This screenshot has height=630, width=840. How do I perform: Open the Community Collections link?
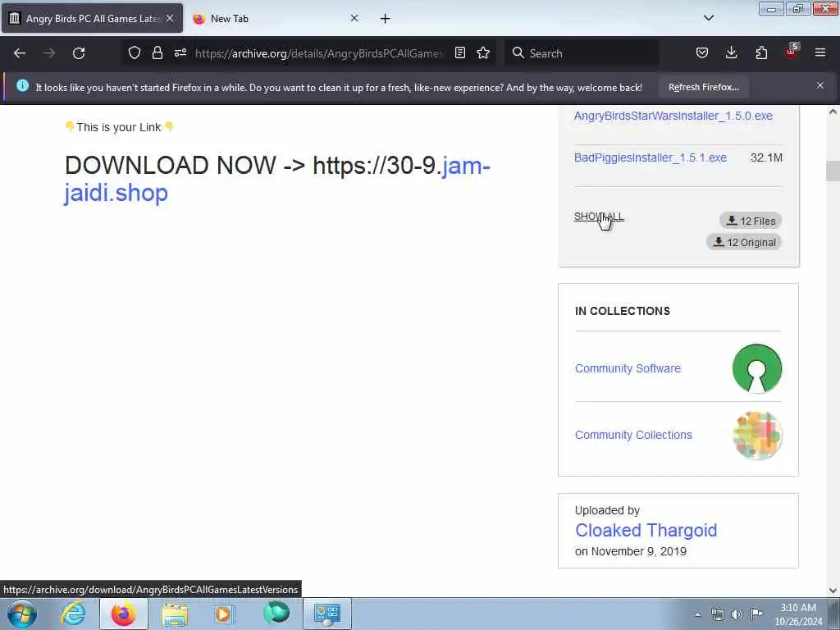pyautogui.click(x=633, y=435)
